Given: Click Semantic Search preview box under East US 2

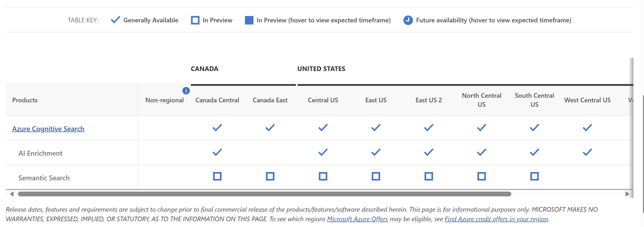Looking at the screenshot, I should (428, 176).
